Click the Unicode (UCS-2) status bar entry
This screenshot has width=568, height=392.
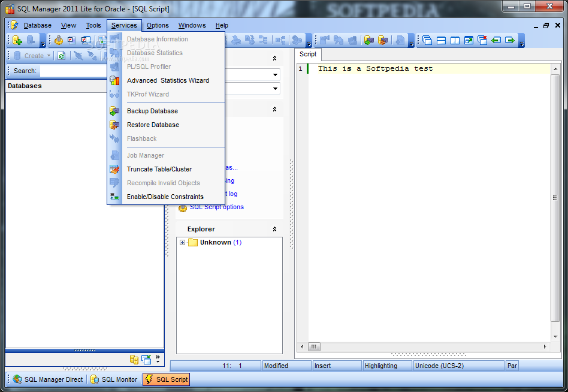458,366
